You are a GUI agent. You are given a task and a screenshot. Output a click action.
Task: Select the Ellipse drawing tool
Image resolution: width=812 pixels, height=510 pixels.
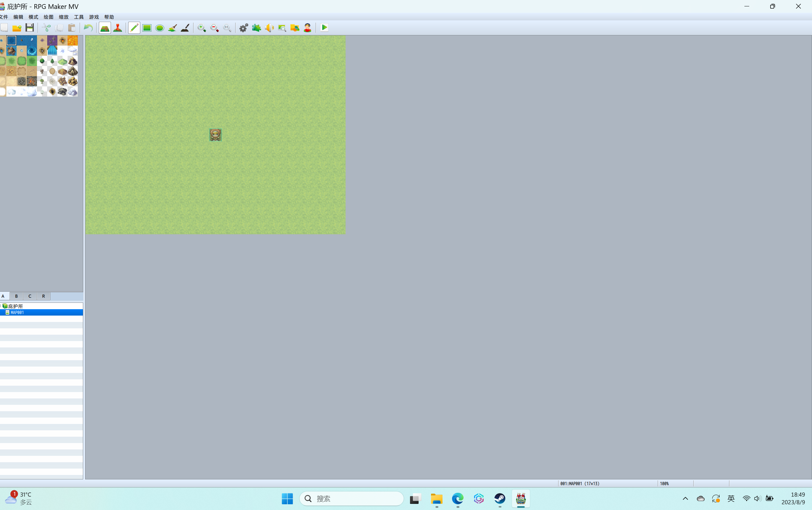pos(160,28)
